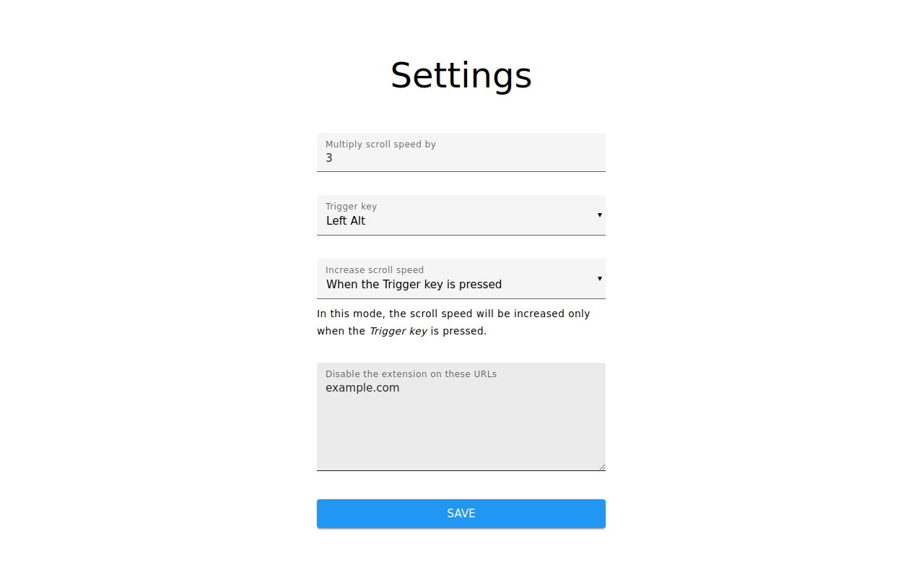The height and width of the screenshot is (578, 924).
Task: Focus the Multiply scroll speed input field
Action: (x=461, y=152)
